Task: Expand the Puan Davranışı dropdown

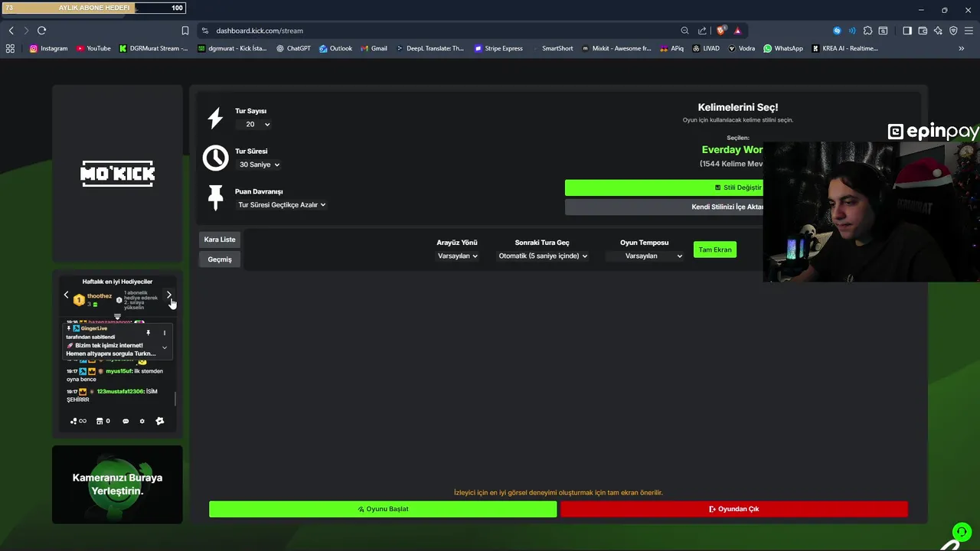Action: coord(282,205)
